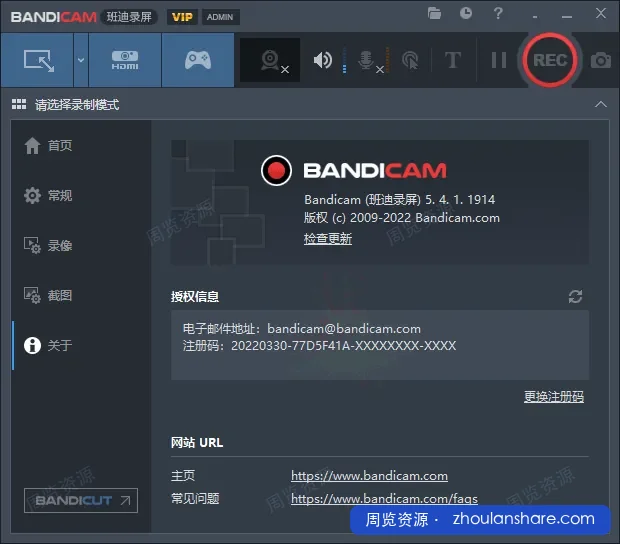Screen dimensions: 620x544
Task: Click the version 5.4.1.1914 text
Action: point(460,200)
